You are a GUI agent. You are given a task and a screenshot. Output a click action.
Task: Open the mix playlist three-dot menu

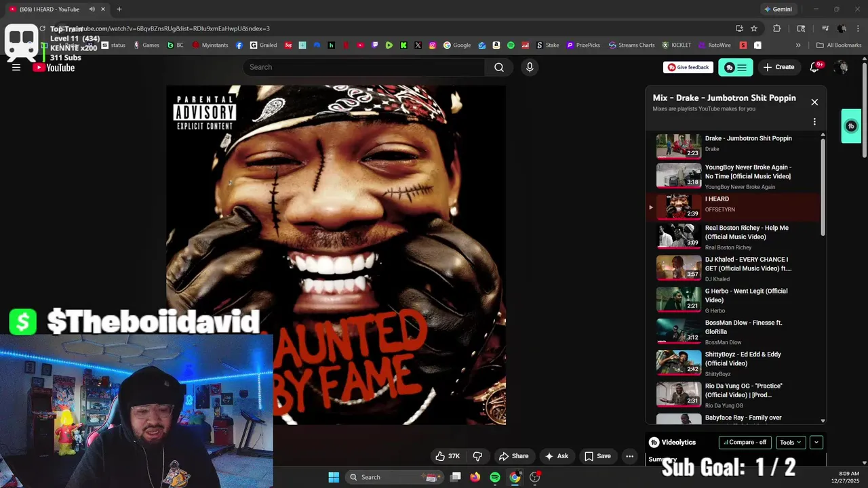814,121
